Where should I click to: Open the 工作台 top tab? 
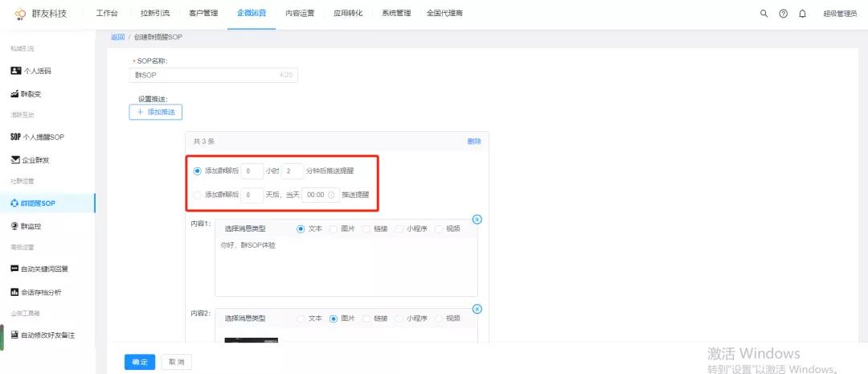pos(106,14)
